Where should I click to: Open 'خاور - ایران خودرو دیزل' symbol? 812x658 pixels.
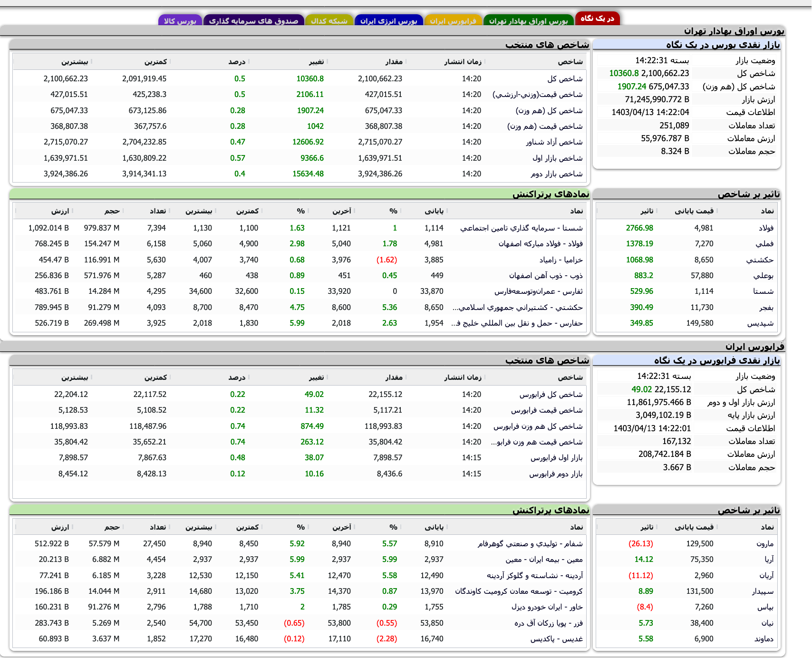click(547, 607)
